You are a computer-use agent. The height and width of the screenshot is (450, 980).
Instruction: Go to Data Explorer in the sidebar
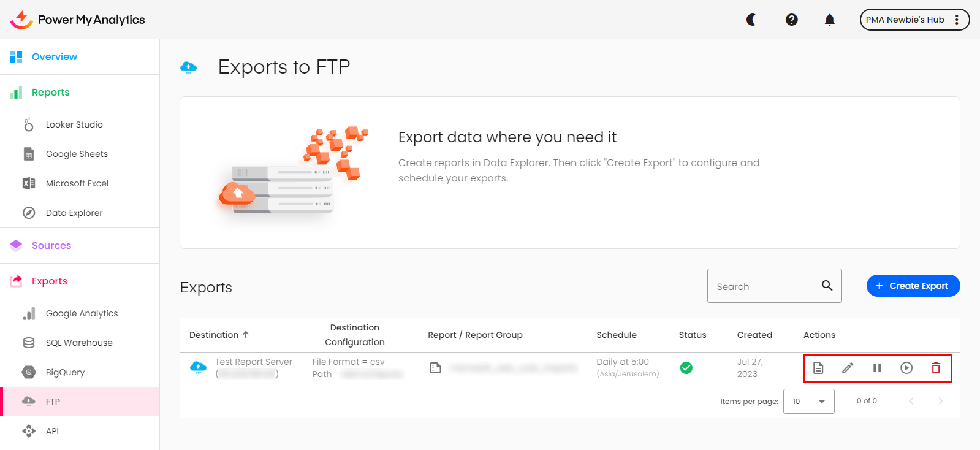coord(74,213)
